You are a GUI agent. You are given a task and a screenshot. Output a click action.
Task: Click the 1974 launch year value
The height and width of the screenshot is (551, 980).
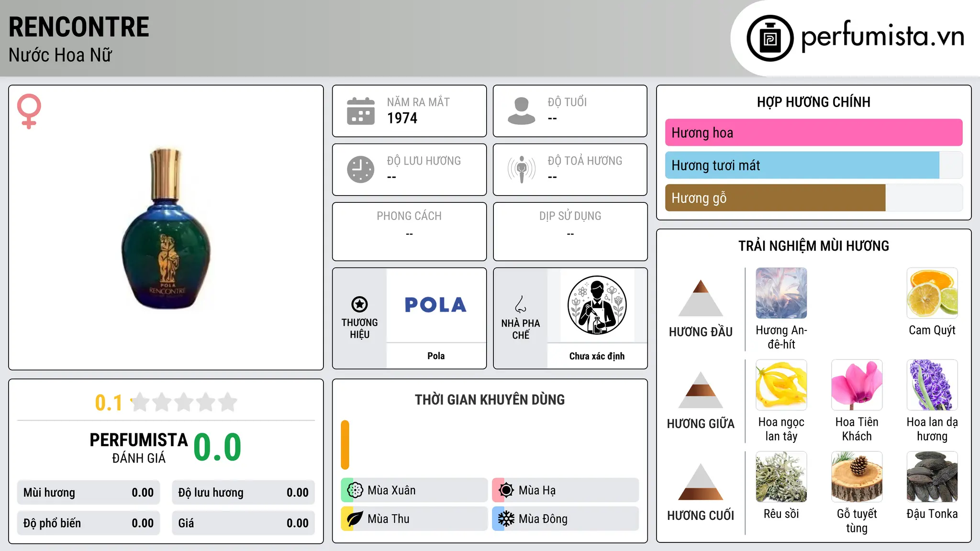click(402, 118)
